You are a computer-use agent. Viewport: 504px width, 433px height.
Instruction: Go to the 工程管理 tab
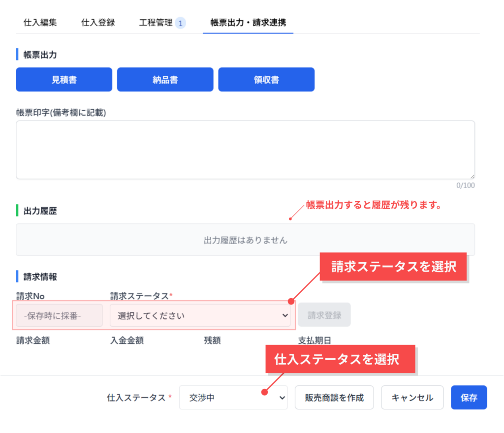pyautogui.click(x=156, y=23)
